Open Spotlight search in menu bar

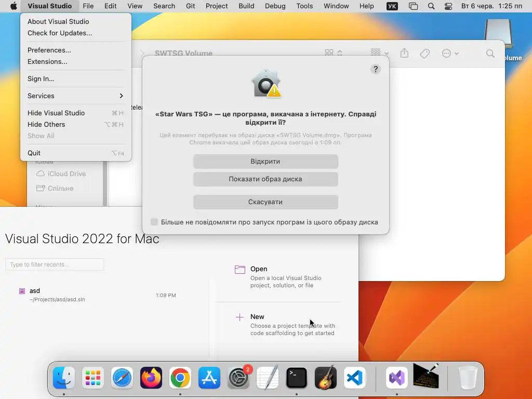[431, 6]
